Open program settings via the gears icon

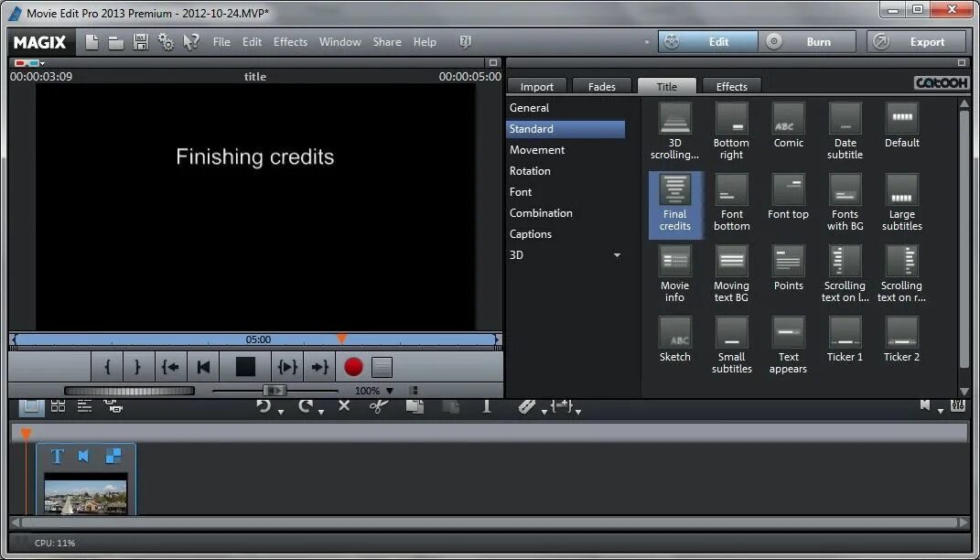pyautogui.click(x=166, y=42)
